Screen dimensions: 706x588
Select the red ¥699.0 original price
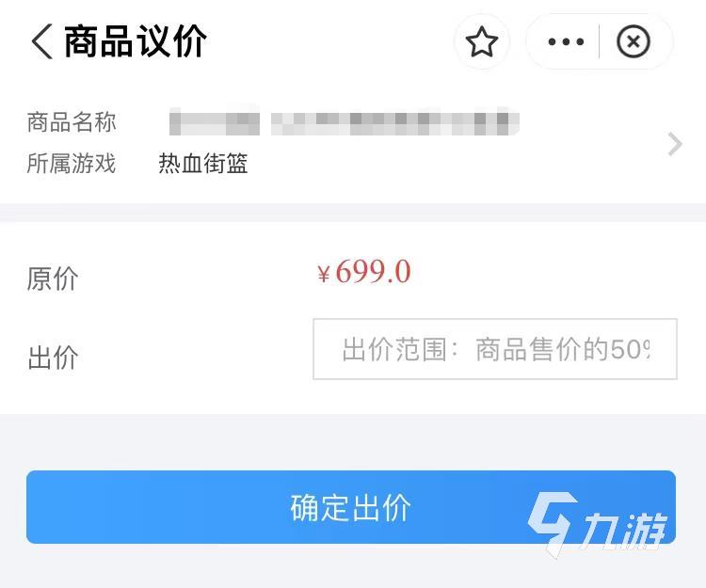(364, 272)
